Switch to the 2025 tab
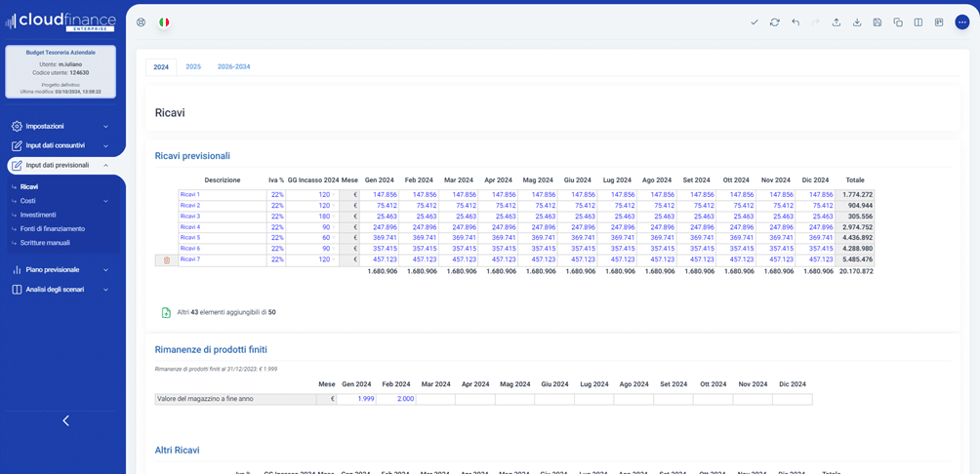The width and height of the screenshot is (980, 474). 193,66
